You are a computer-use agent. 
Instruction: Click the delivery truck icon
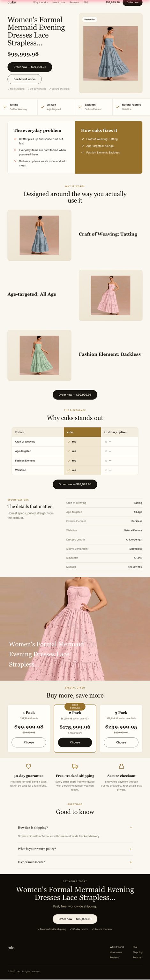click(x=75, y=766)
